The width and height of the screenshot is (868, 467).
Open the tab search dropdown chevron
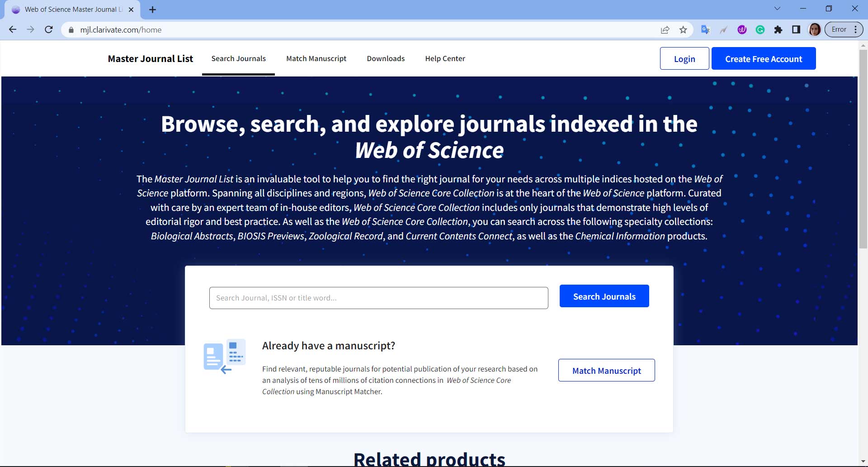point(777,9)
